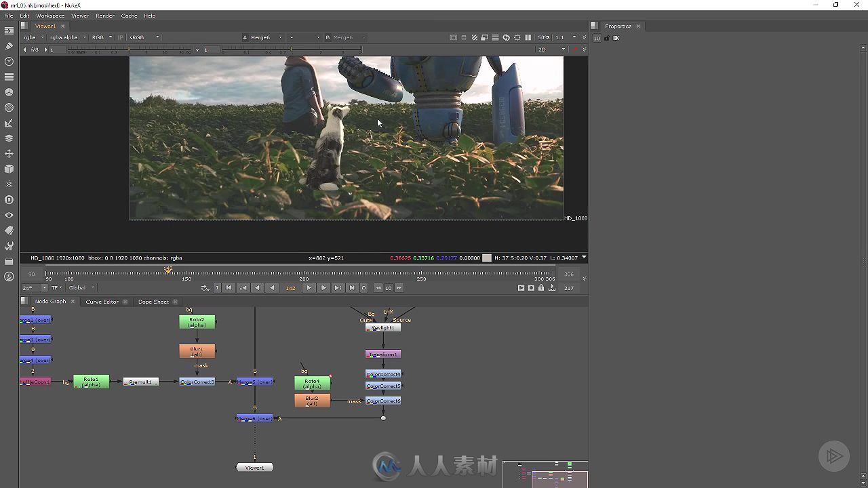Click the viewer refresh/recalculate icon
This screenshot has width=868, height=488.
(x=506, y=37)
